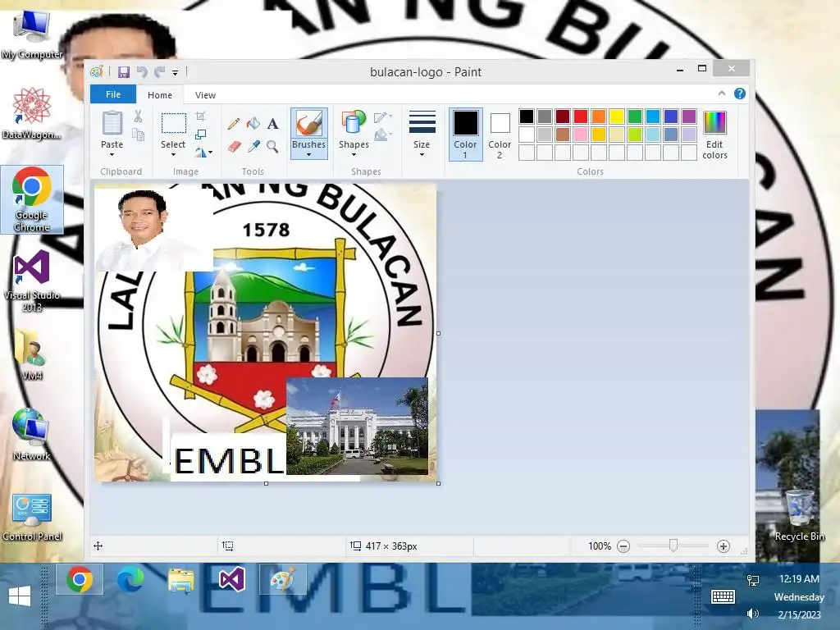Viewport: 840px width, 630px height.
Task: Click File Explorer taskbar icon
Action: [181, 579]
